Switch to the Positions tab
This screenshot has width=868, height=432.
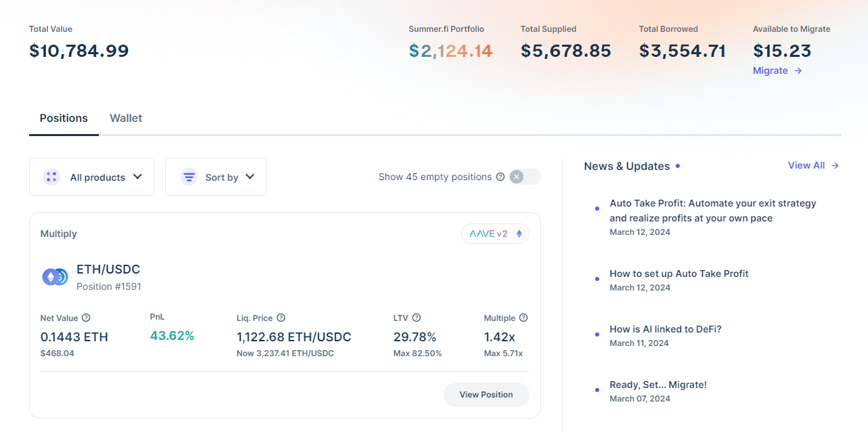[64, 118]
